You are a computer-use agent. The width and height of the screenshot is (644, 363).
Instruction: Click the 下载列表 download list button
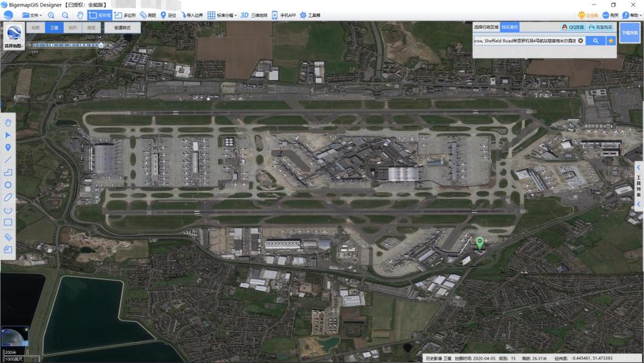pyautogui.click(x=630, y=32)
